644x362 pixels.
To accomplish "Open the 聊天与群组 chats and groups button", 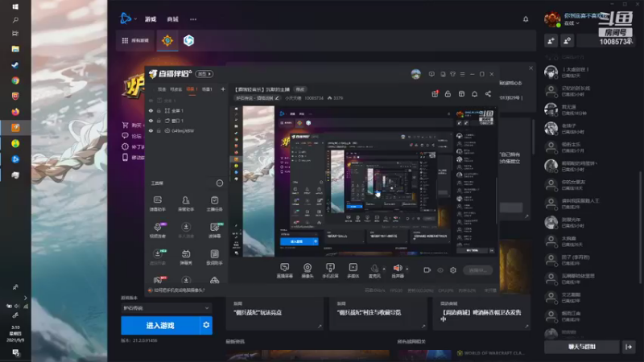I will (x=581, y=347).
